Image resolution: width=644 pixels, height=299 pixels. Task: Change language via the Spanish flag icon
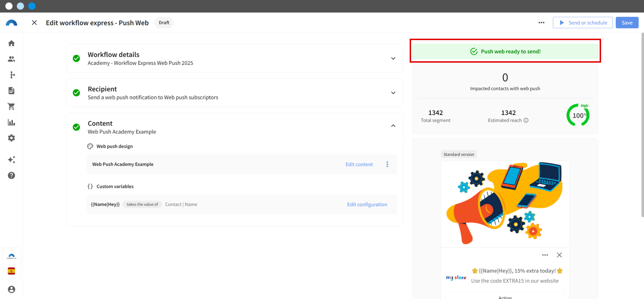coord(11,271)
